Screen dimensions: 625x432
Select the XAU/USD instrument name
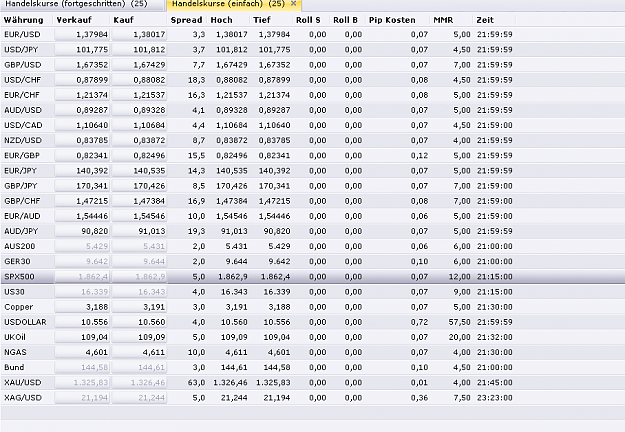(x=23, y=383)
